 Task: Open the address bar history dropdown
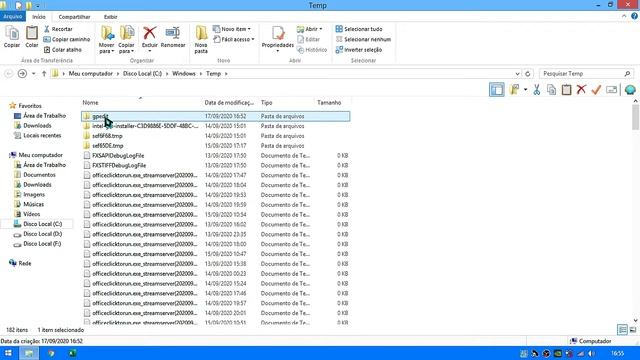tap(518, 74)
